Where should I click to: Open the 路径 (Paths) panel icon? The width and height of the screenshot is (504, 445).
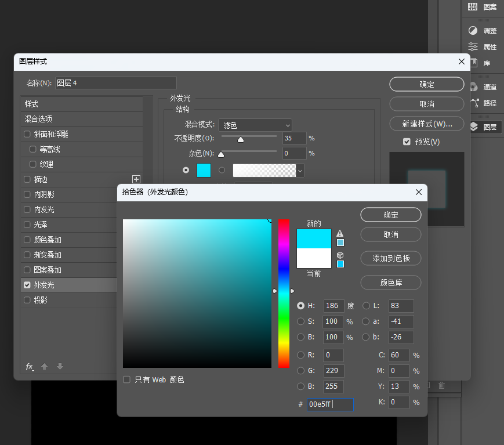(474, 103)
